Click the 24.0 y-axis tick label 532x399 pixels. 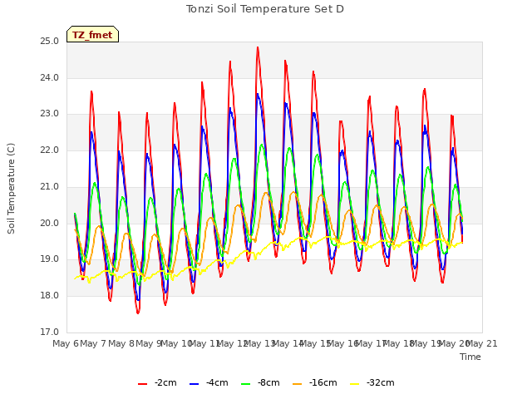(50, 77)
